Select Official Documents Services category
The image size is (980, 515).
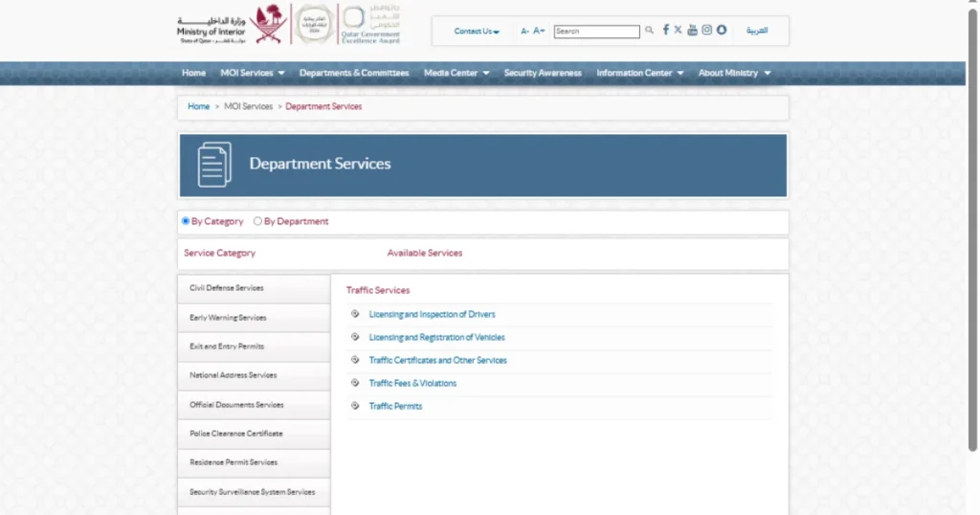254,405
